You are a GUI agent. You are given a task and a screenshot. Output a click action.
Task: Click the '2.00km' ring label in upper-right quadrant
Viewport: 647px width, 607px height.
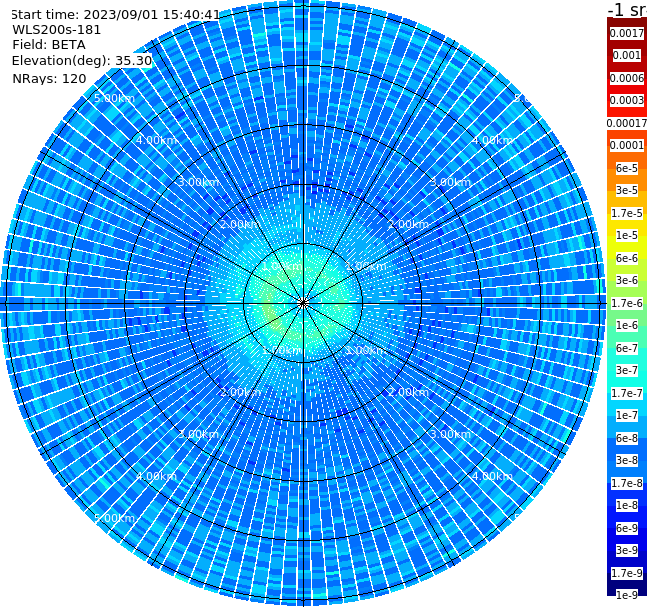tap(408, 224)
